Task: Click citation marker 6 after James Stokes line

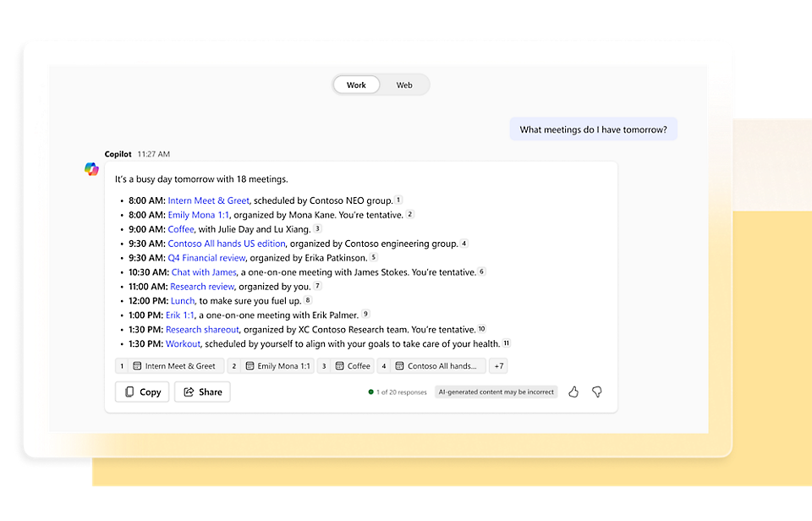Action: 481,271
